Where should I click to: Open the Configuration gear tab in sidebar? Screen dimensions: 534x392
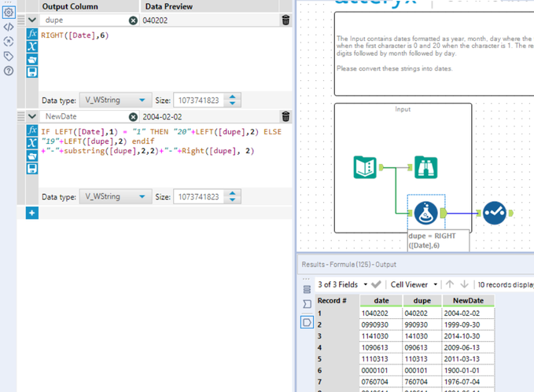[x=9, y=13]
